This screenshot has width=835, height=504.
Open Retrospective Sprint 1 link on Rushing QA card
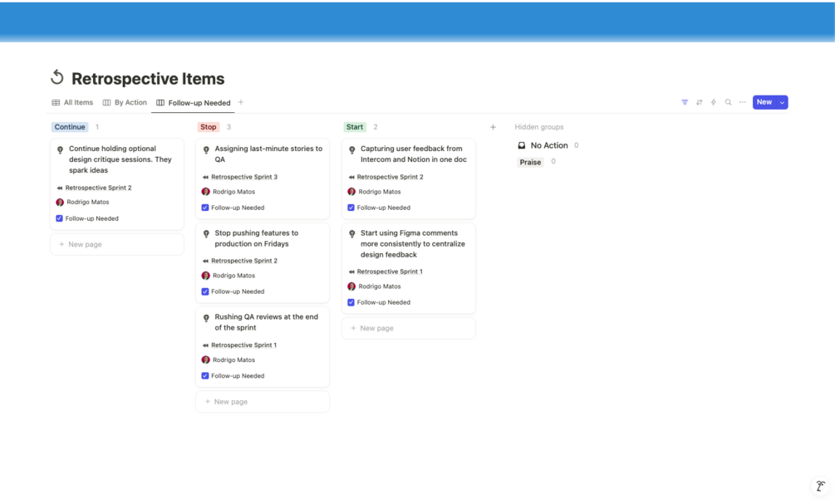coord(244,345)
